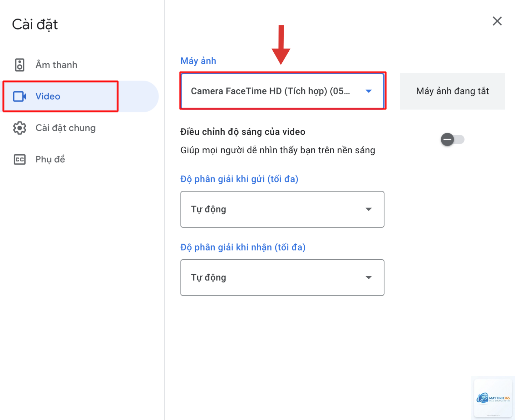Click the MAYTINH365 logo thumbnail

(x=493, y=398)
